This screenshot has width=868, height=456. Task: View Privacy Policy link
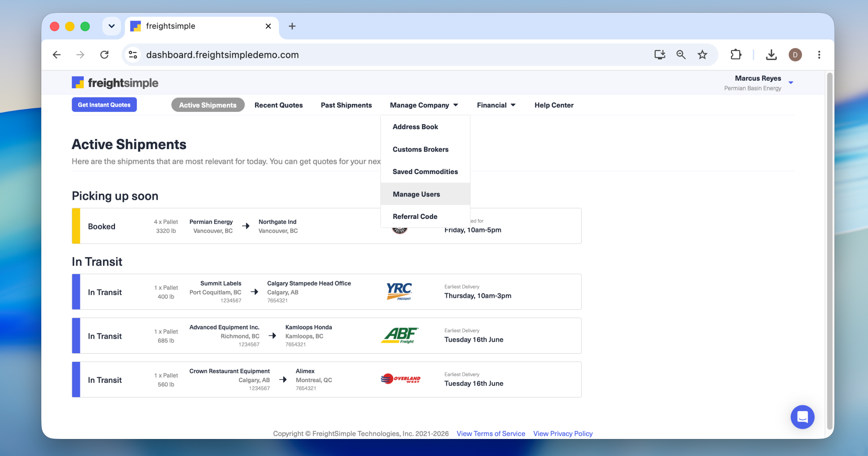(x=563, y=434)
